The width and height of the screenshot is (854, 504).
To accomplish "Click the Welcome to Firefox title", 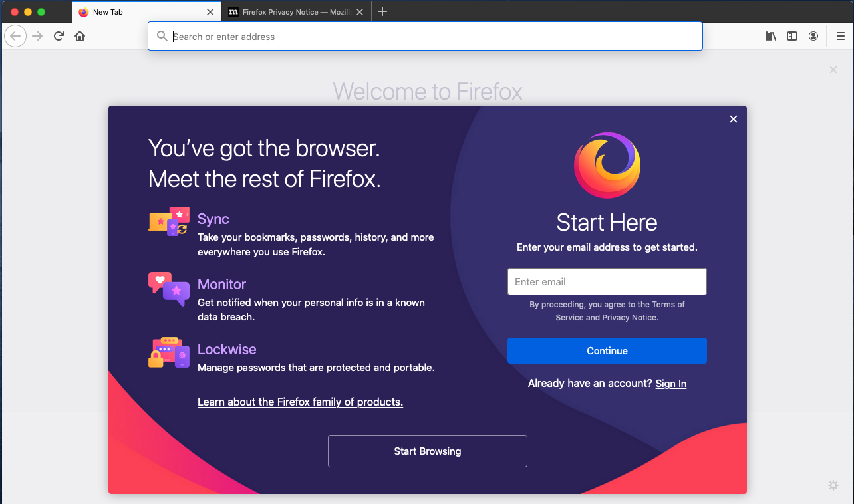I will (428, 91).
